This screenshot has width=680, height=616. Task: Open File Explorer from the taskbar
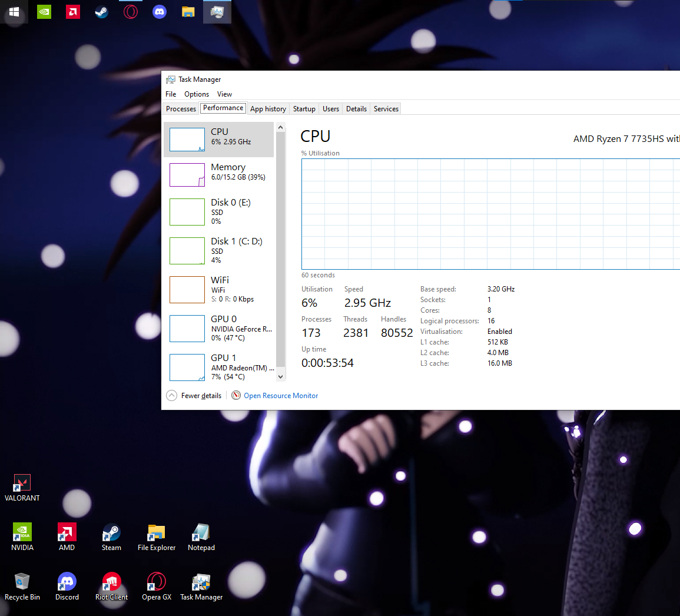[188, 12]
